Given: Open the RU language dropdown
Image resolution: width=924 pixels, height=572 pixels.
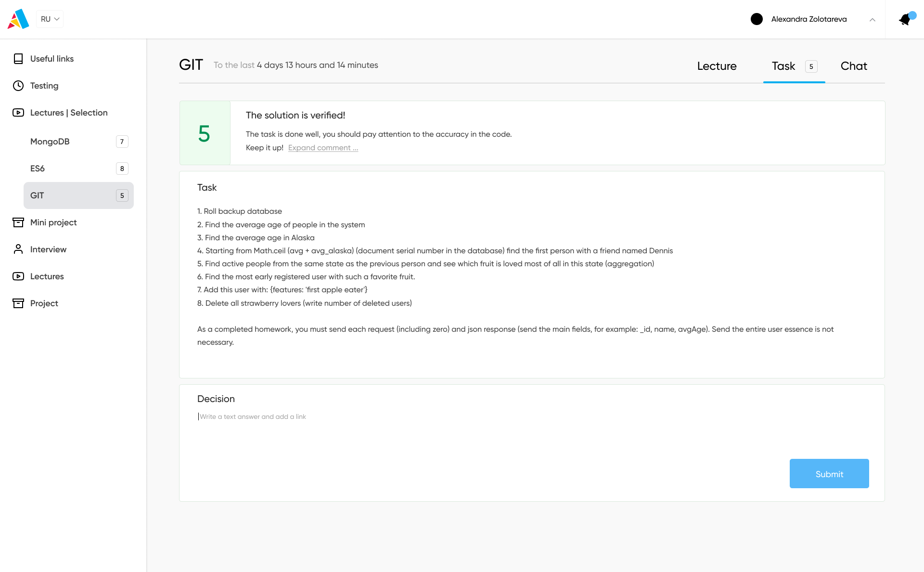Looking at the screenshot, I should 50,19.
